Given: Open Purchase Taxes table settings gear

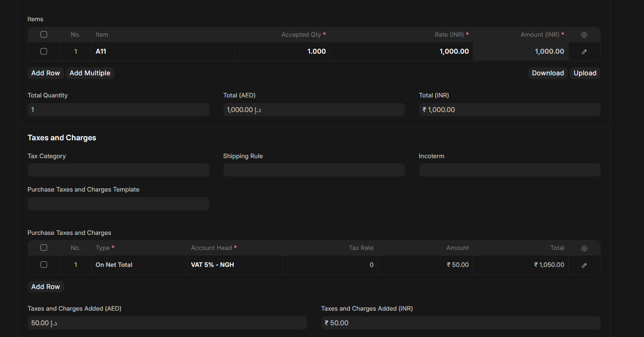Looking at the screenshot, I should click(x=584, y=248).
